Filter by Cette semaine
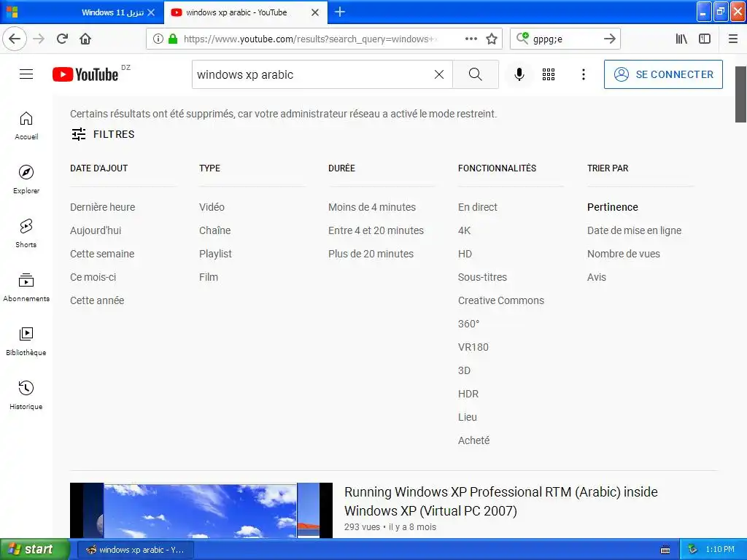 click(x=102, y=254)
